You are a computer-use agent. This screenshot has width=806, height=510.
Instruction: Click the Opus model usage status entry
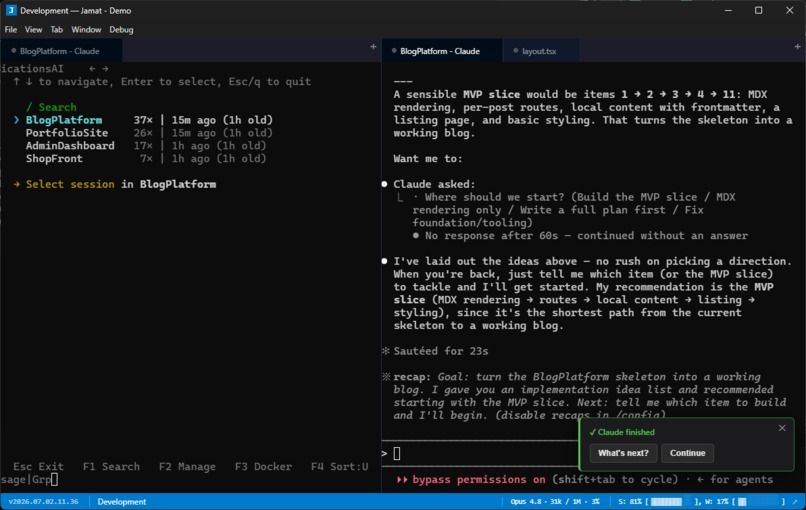click(555, 501)
